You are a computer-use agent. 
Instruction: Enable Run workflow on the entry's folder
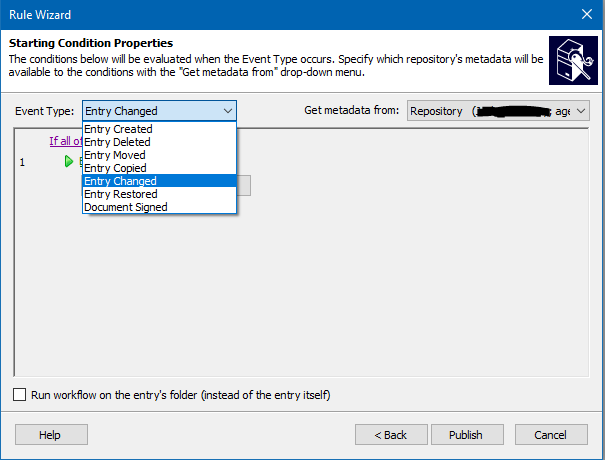(x=19, y=395)
